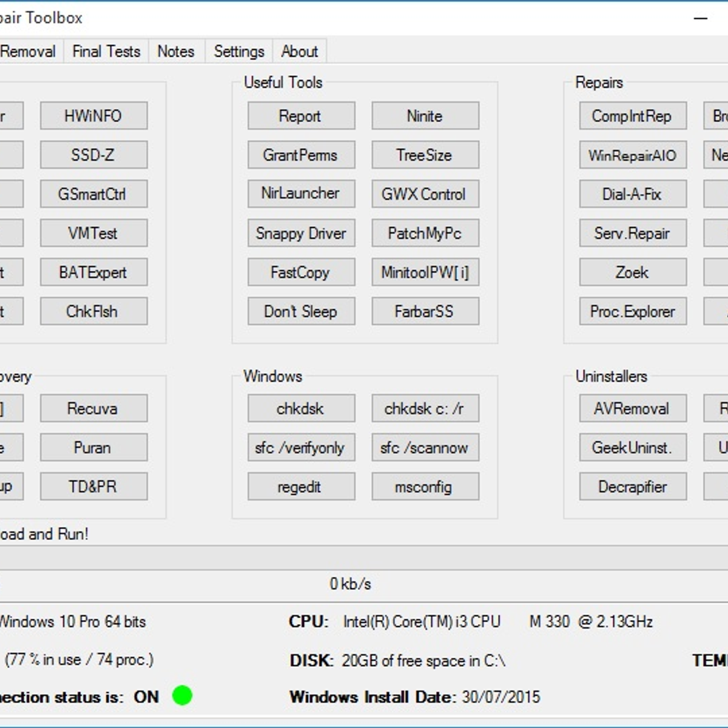Click the green connection status indicator
728x728 pixels.
182,695
